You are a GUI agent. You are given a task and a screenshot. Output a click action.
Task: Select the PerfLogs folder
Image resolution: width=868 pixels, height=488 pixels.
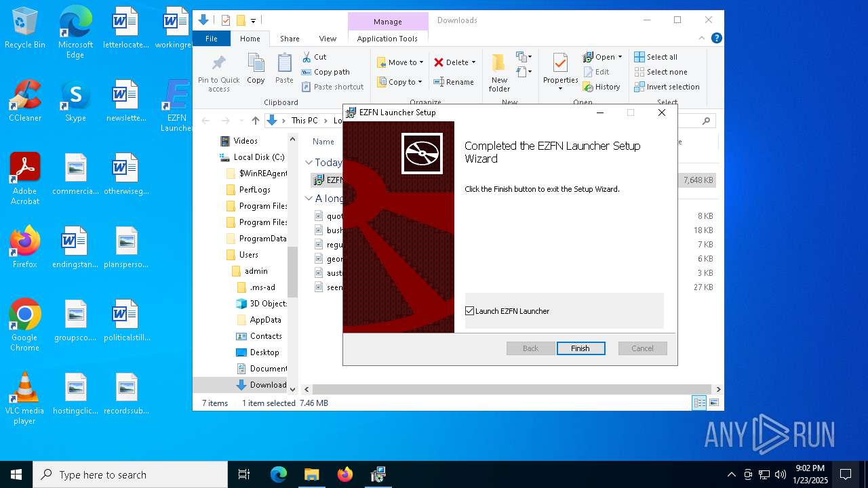tap(255, 190)
